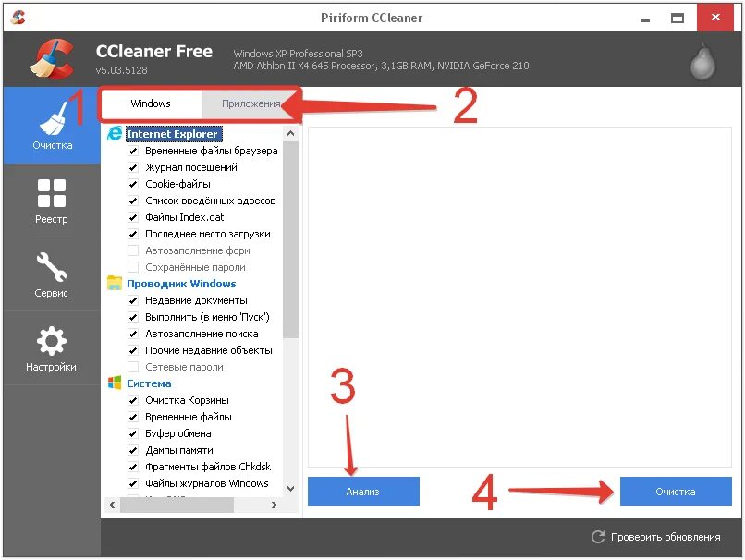The height and width of the screenshot is (560, 745).
Task: Select the Internet Explorer group icon
Action: point(115,133)
